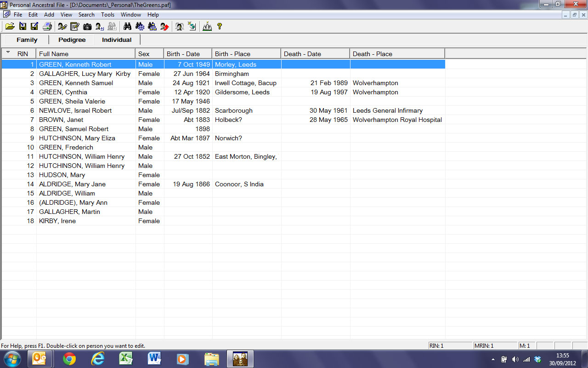Click the Wolverhampton Royal Hospital cell
588x368 pixels.
pos(397,120)
